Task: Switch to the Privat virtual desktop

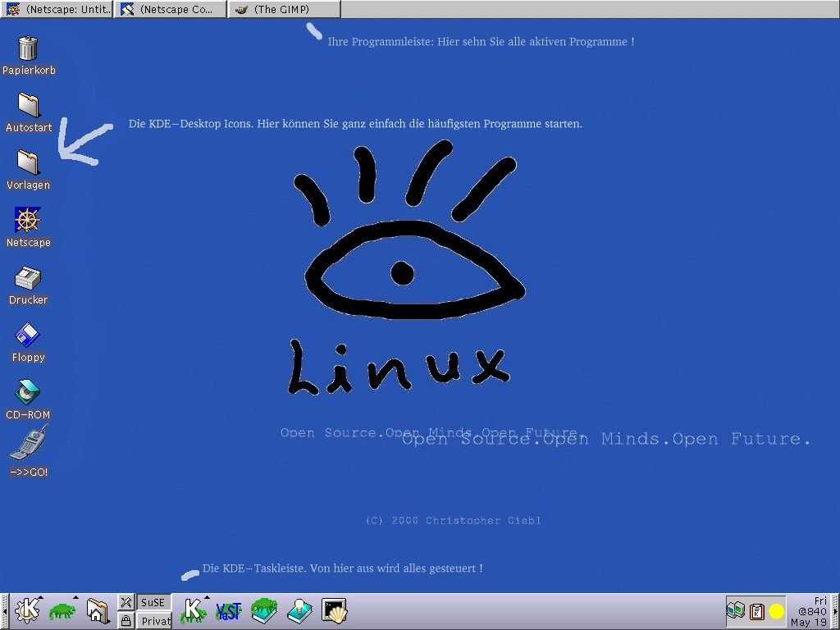Action: (153, 621)
